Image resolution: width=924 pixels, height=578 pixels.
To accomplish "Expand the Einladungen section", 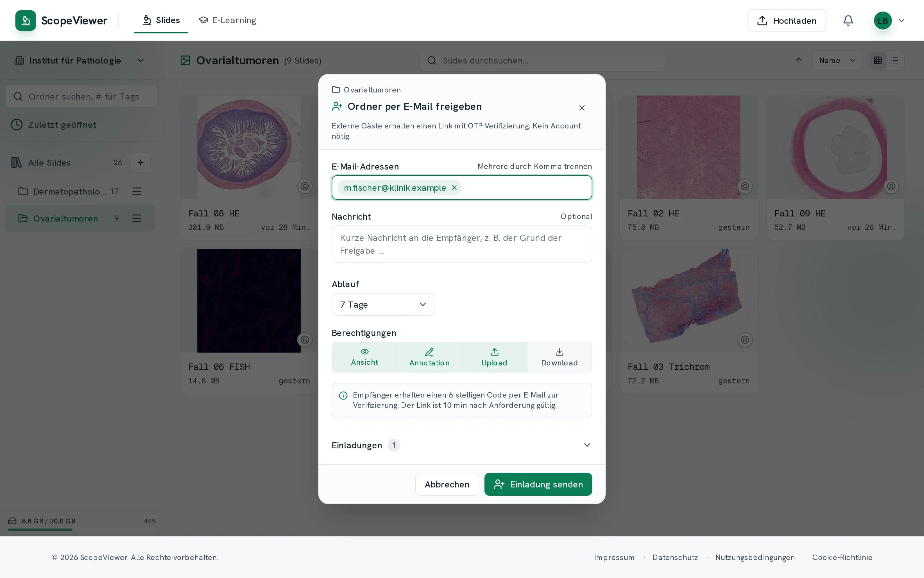I will coord(462,445).
